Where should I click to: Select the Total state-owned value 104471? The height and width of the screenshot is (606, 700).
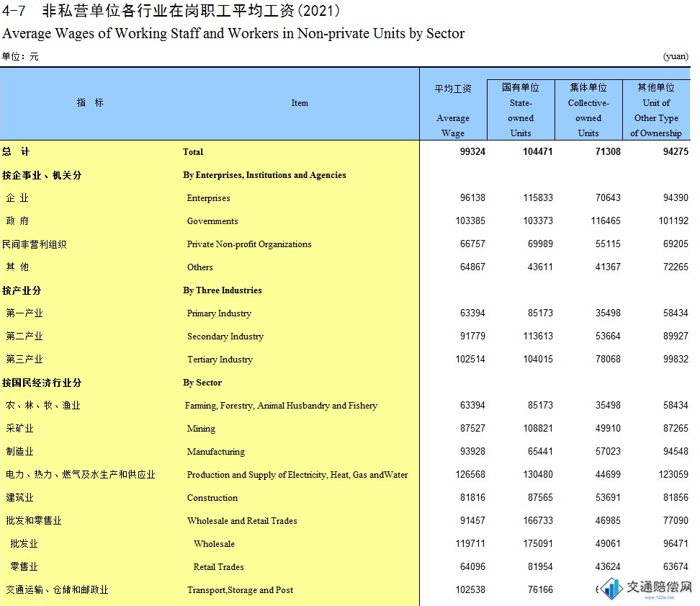[537, 151]
